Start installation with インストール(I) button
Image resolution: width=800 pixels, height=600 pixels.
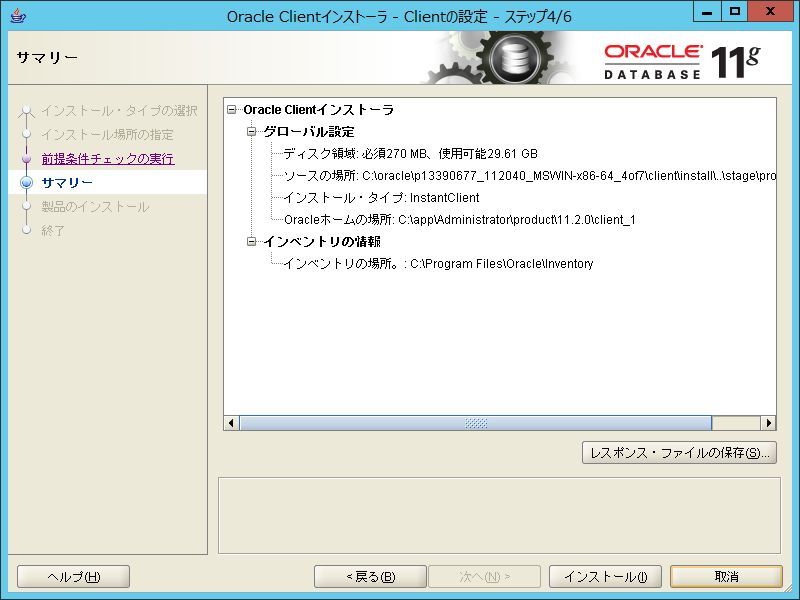click(x=605, y=577)
